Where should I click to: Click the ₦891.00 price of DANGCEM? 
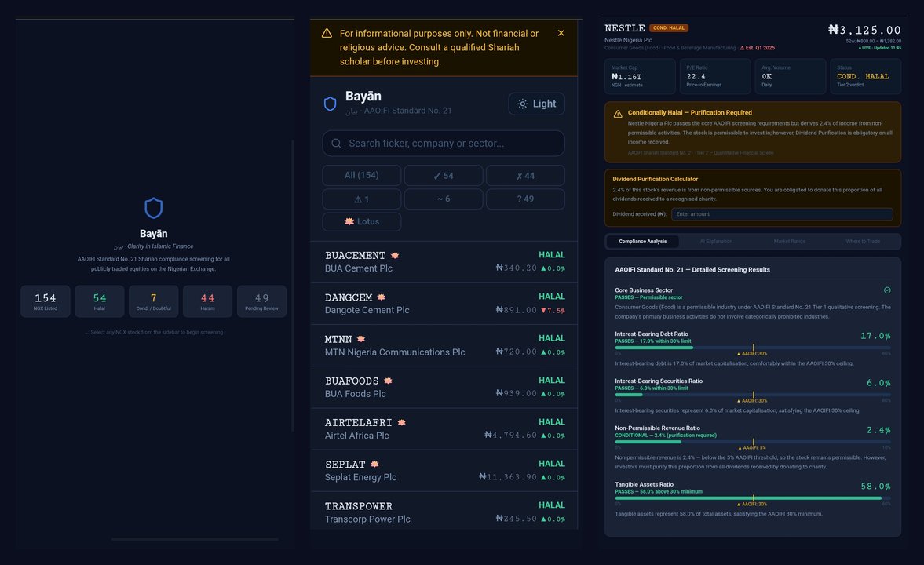click(x=517, y=310)
